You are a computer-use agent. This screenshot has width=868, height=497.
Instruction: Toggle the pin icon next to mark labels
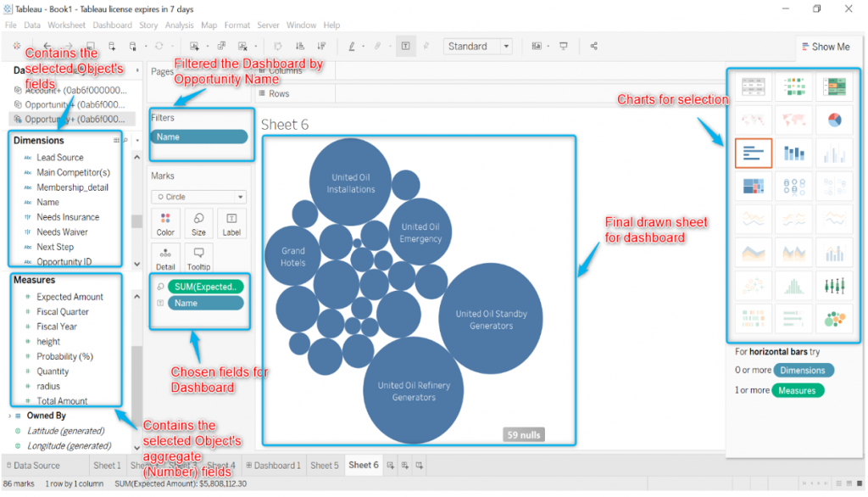[426, 46]
